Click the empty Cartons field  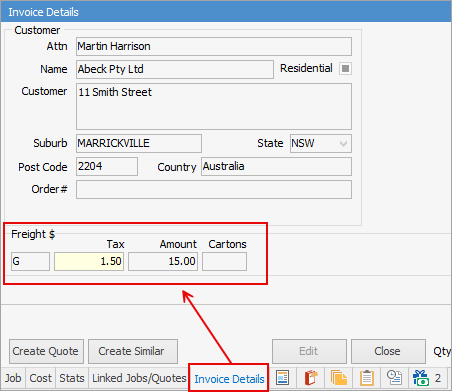point(225,261)
